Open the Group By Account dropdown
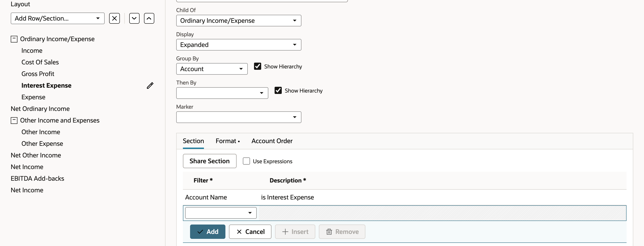 (x=212, y=69)
